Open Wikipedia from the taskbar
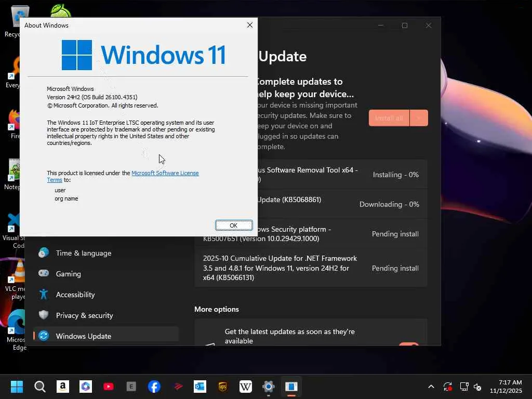 tap(246, 387)
